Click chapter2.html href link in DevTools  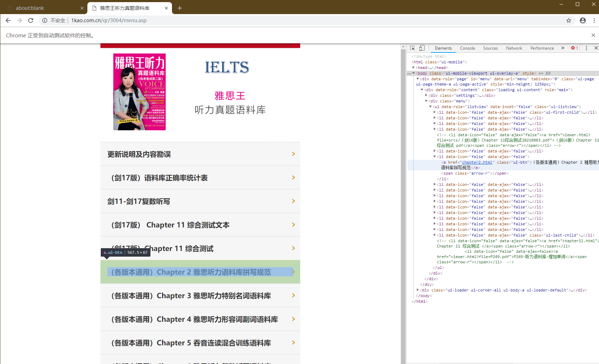click(x=477, y=162)
